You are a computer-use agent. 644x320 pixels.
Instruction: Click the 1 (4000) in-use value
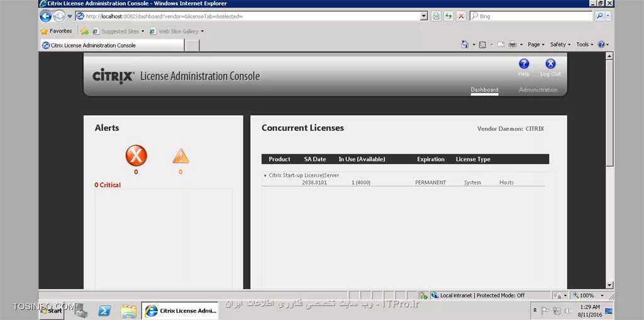[x=361, y=182]
